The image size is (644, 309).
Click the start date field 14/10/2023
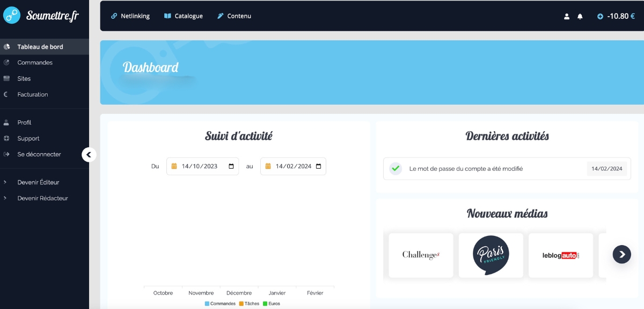pyautogui.click(x=200, y=167)
